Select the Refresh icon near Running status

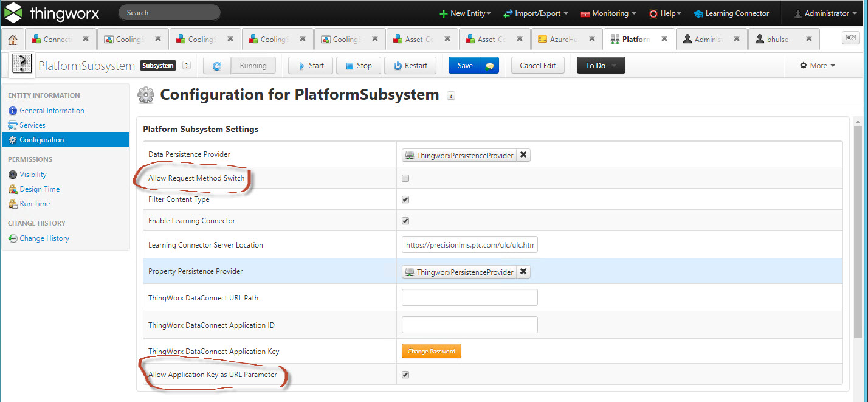[x=217, y=65]
